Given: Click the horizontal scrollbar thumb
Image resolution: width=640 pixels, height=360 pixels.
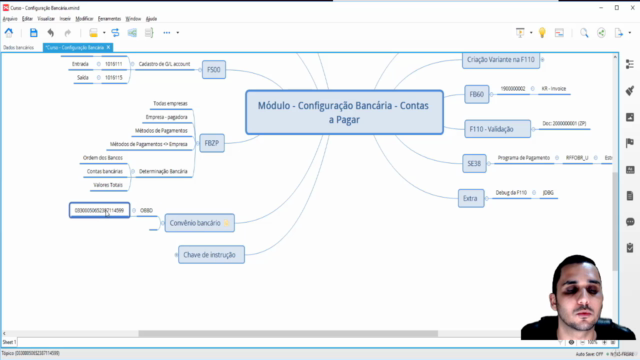Looking at the screenshot, I should (x=288, y=333).
